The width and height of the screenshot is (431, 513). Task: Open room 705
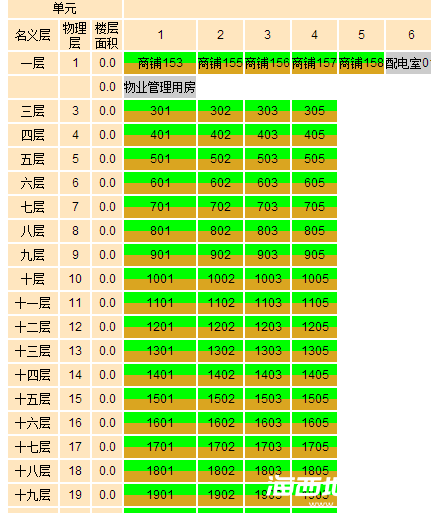314,207
